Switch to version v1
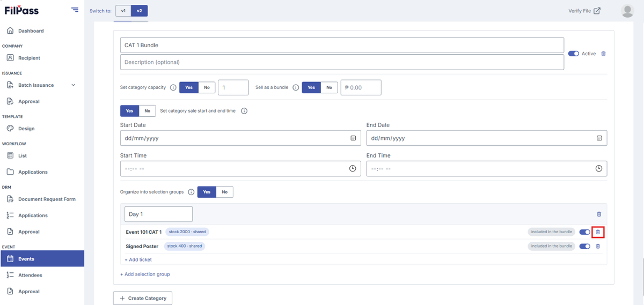This screenshot has width=644, height=305. 123,11
